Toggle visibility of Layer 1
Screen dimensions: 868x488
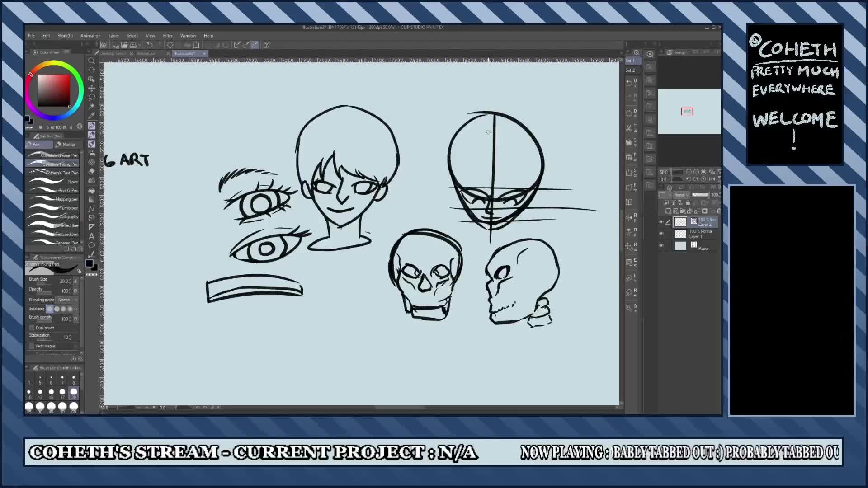point(660,233)
